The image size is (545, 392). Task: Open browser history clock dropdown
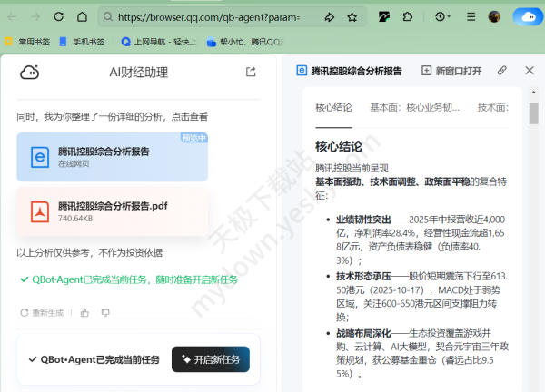[x=443, y=17]
